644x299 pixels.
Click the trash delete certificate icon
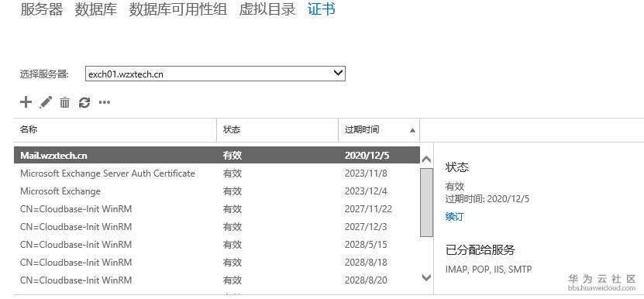(64, 101)
